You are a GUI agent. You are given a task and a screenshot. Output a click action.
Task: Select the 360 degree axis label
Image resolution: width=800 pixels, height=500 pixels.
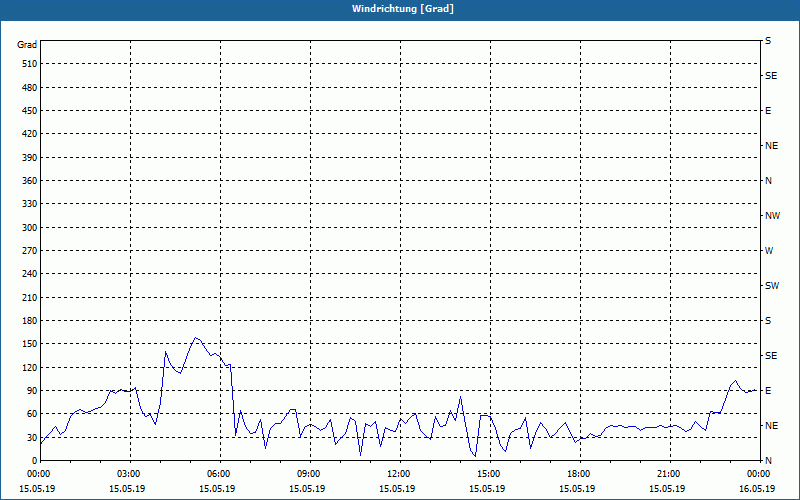coord(30,181)
